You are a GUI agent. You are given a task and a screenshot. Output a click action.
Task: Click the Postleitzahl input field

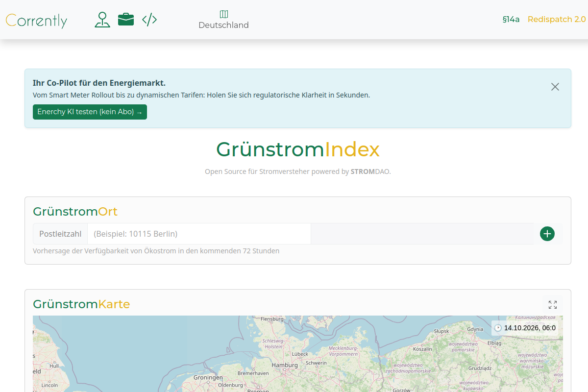[x=199, y=234]
